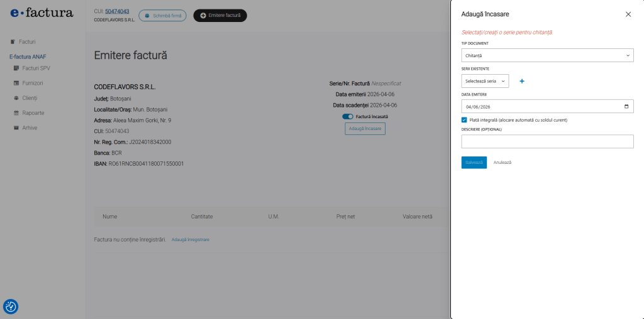Open the calendar picker for Data emiterii
Image resolution: width=644 pixels, height=319 pixels.
626,107
